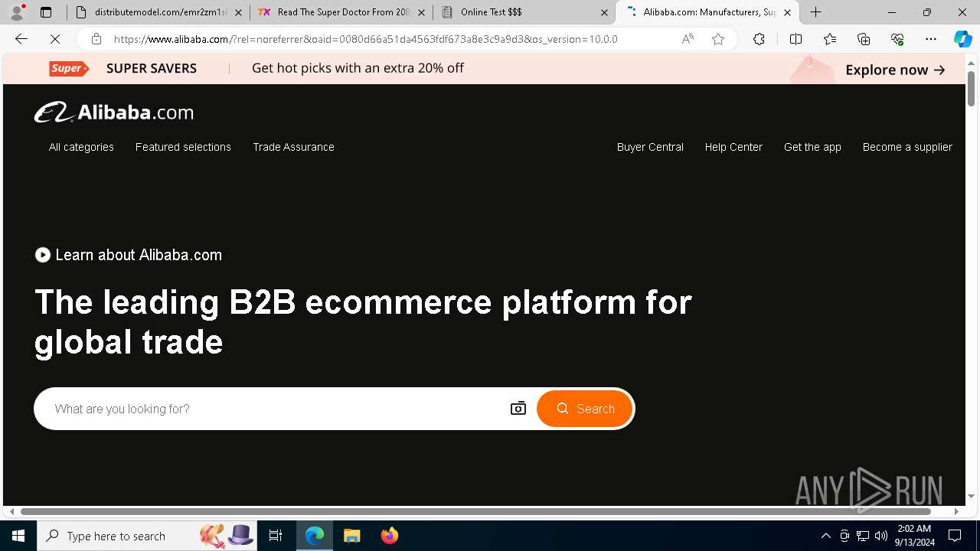Open Task View on the taskbar
Image resolution: width=980 pixels, height=551 pixels.
tap(276, 536)
